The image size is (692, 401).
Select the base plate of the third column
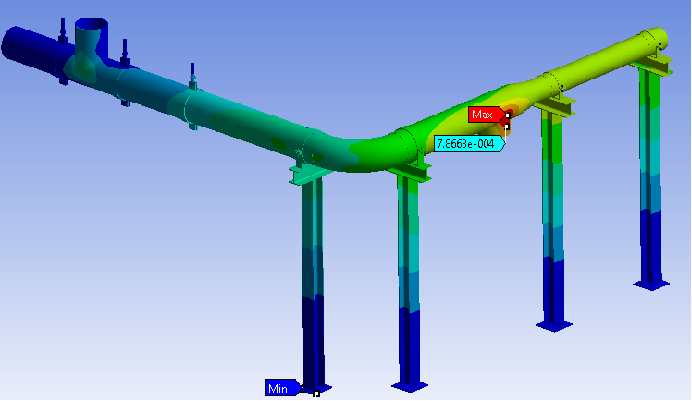click(x=555, y=324)
